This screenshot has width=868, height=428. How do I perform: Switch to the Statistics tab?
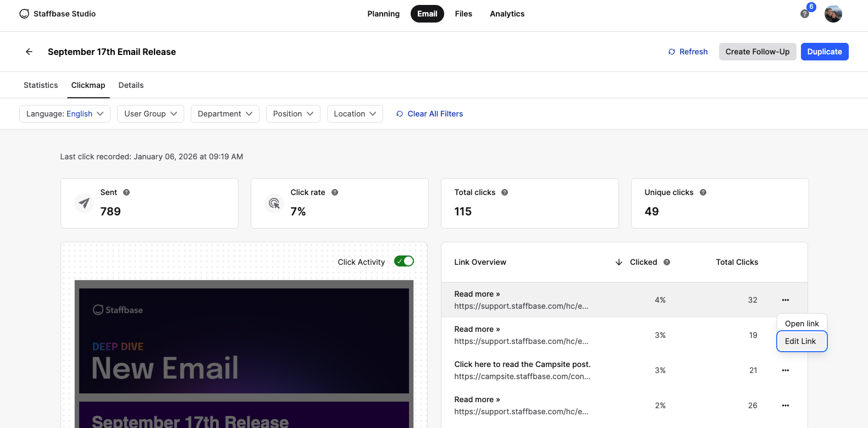click(41, 85)
